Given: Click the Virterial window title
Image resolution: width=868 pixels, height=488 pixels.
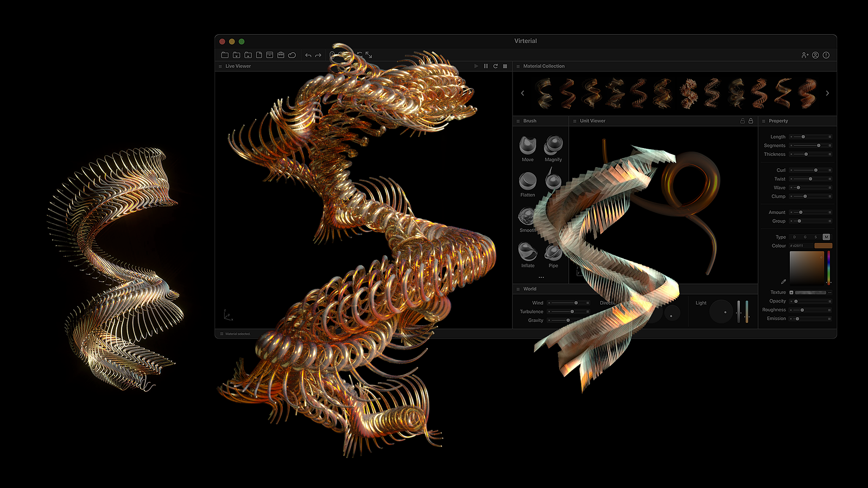Looking at the screenshot, I should point(525,41).
